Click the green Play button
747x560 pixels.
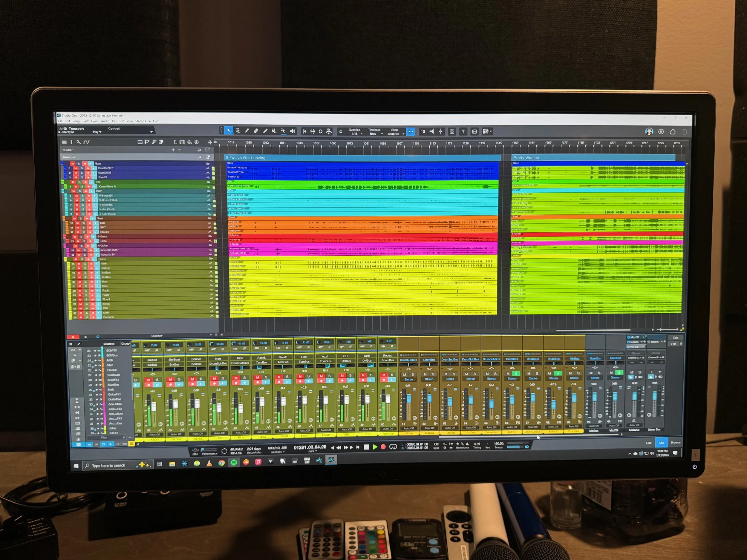pos(375,447)
